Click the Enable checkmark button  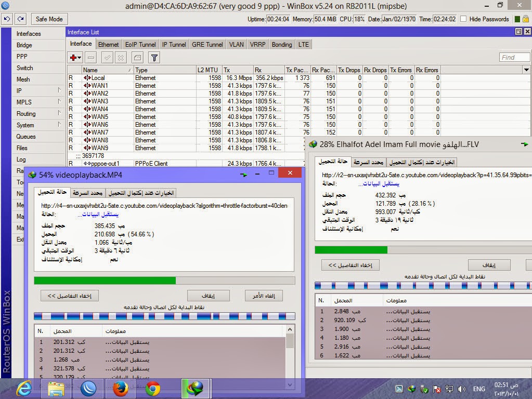click(107, 58)
